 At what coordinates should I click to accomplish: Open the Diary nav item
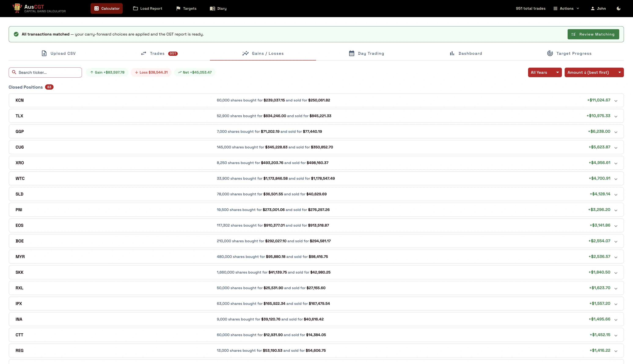coord(218,8)
